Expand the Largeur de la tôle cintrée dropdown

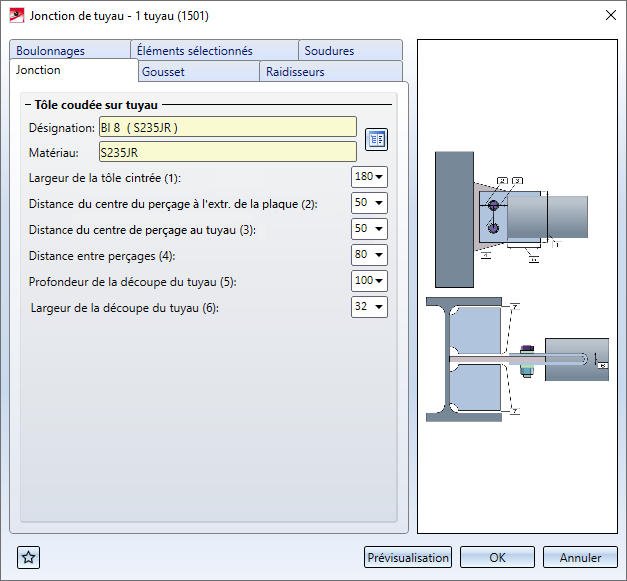point(369,177)
